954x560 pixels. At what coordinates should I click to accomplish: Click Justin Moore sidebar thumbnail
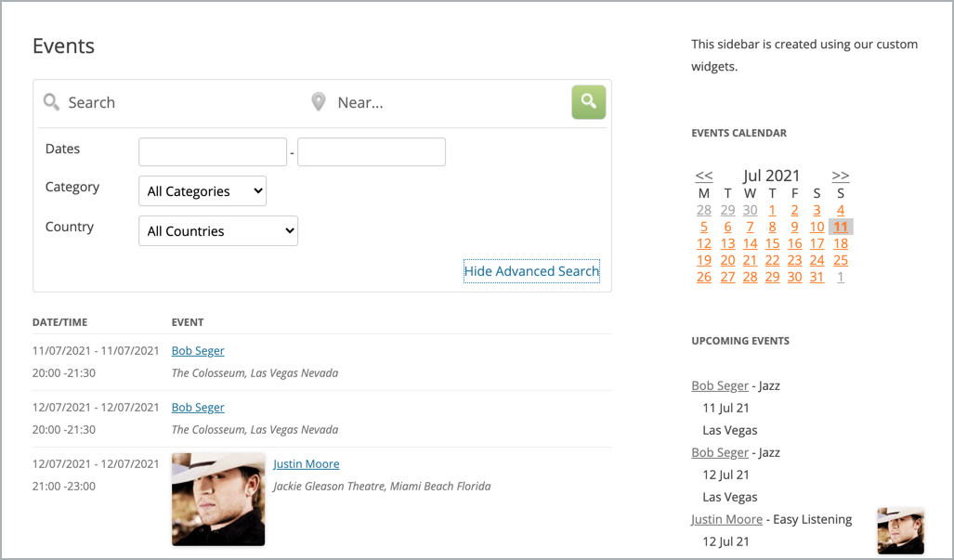click(x=900, y=530)
